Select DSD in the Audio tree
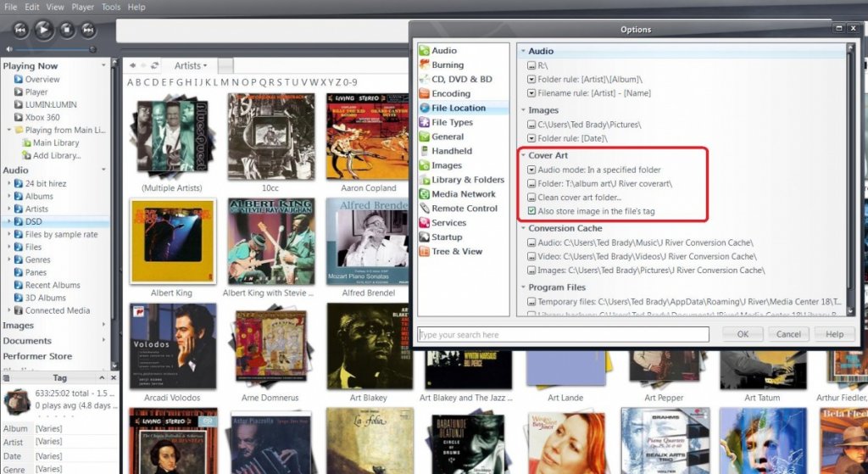The width and height of the screenshot is (868, 474). [33, 221]
